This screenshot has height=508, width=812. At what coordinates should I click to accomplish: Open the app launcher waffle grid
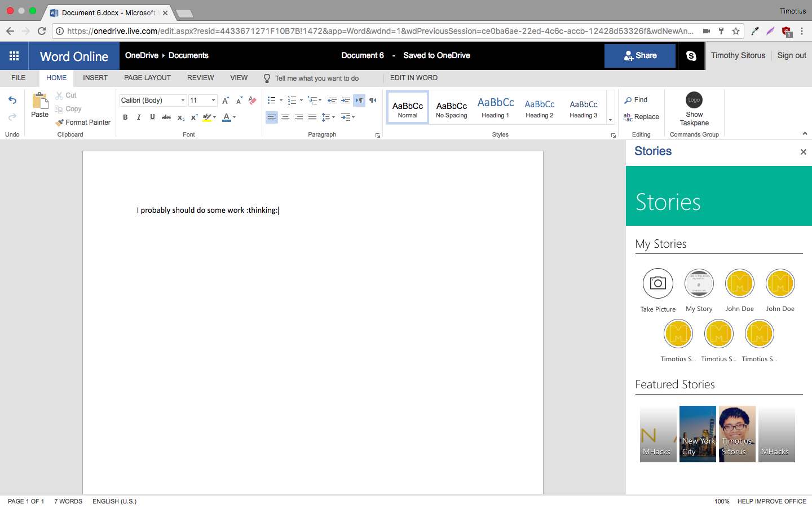(x=14, y=56)
